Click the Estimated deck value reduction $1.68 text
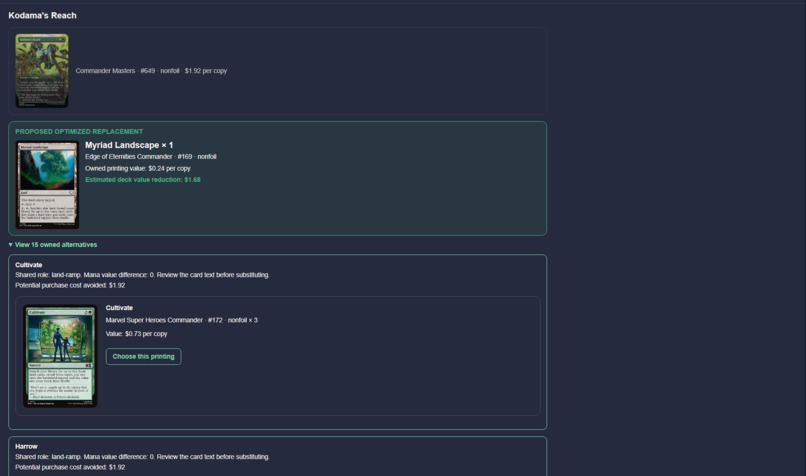 (x=143, y=179)
